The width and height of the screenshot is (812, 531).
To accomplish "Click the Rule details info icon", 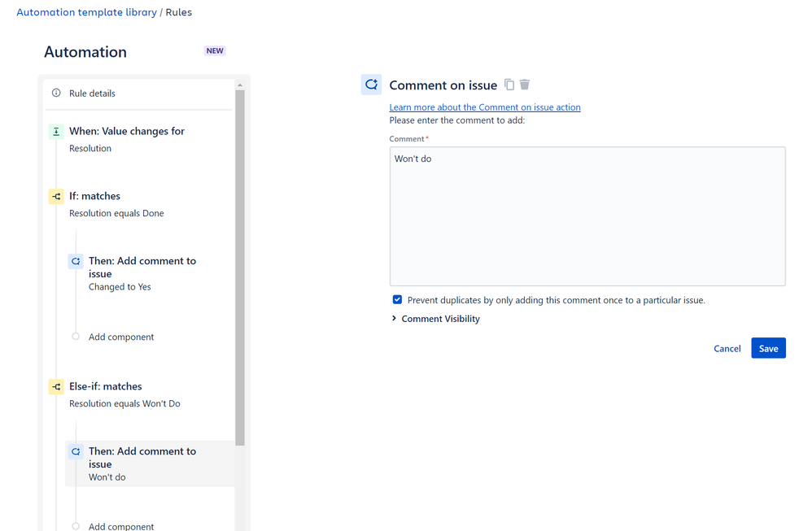I will [56, 94].
